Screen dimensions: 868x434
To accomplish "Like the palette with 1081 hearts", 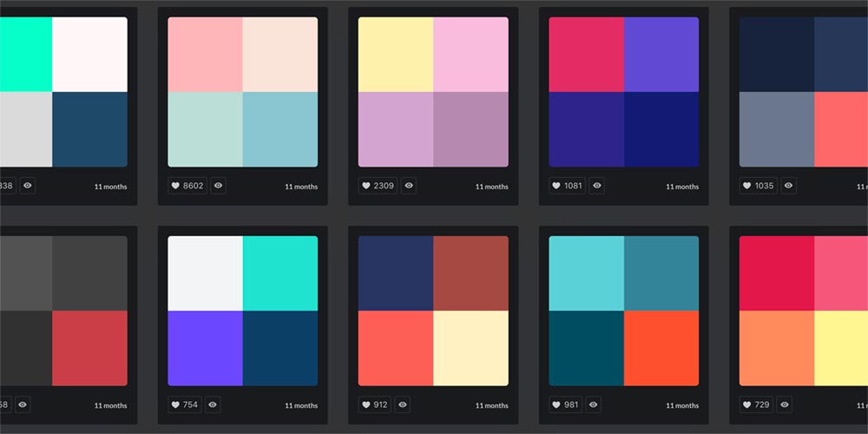I will [568, 186].
